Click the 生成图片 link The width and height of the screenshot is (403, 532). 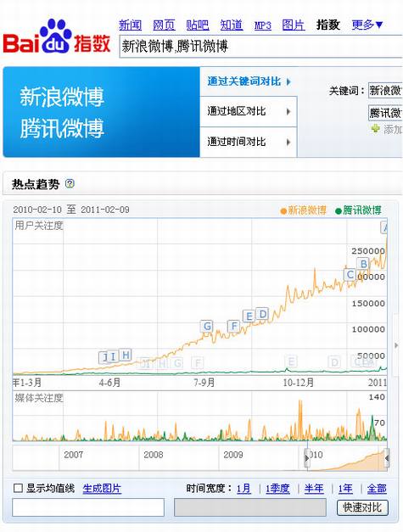click(102, 489)
